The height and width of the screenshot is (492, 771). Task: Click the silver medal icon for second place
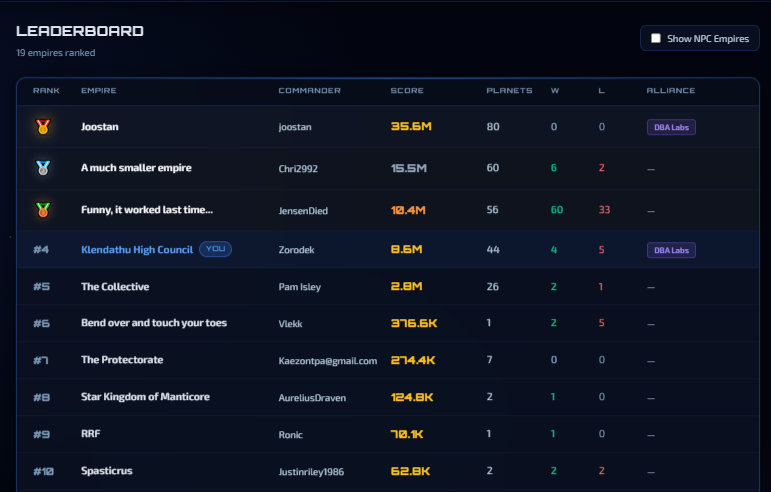[43, 168]
